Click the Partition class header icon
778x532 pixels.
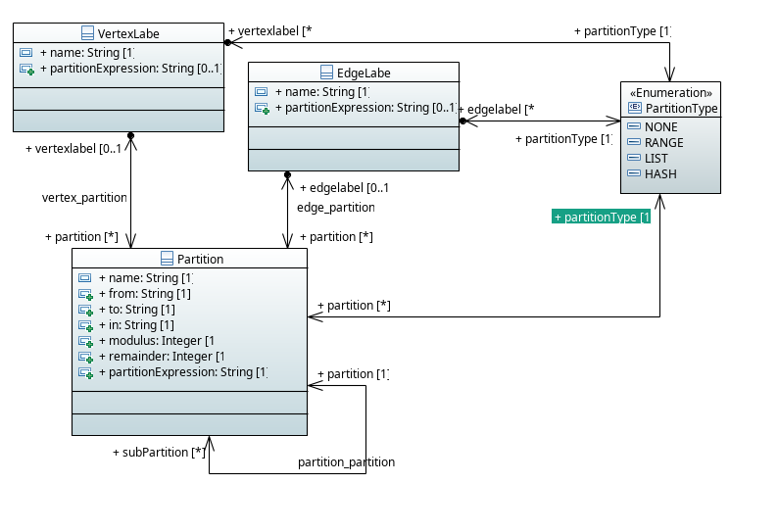pos(168,259)
